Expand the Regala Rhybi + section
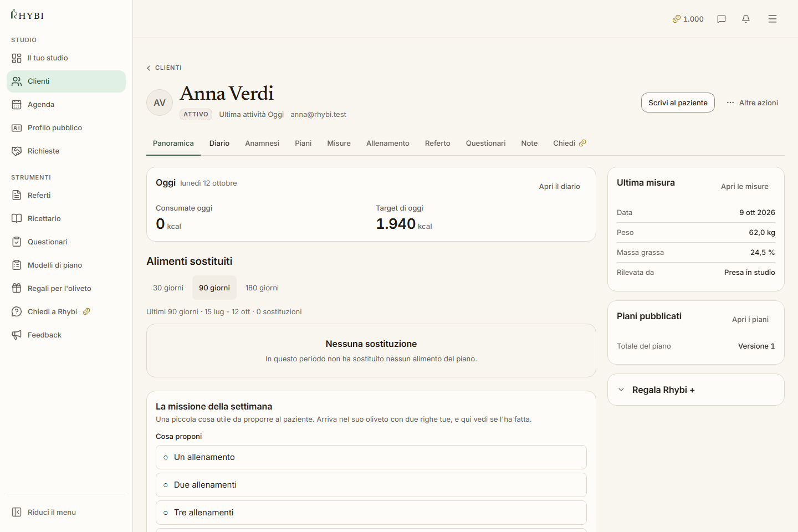This screenshot has height=532, width=798. (696, 390)
